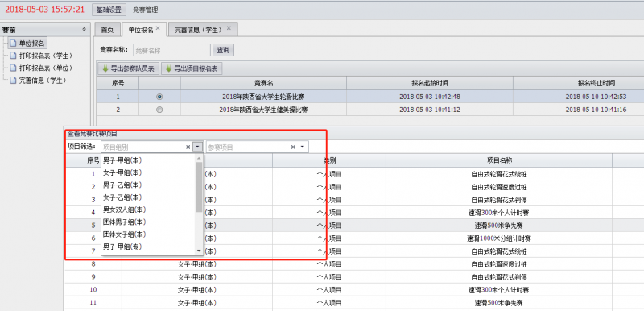This screenshot has width=644, height=311.
Task: Click the 查询 button
Action: point(224,50)
